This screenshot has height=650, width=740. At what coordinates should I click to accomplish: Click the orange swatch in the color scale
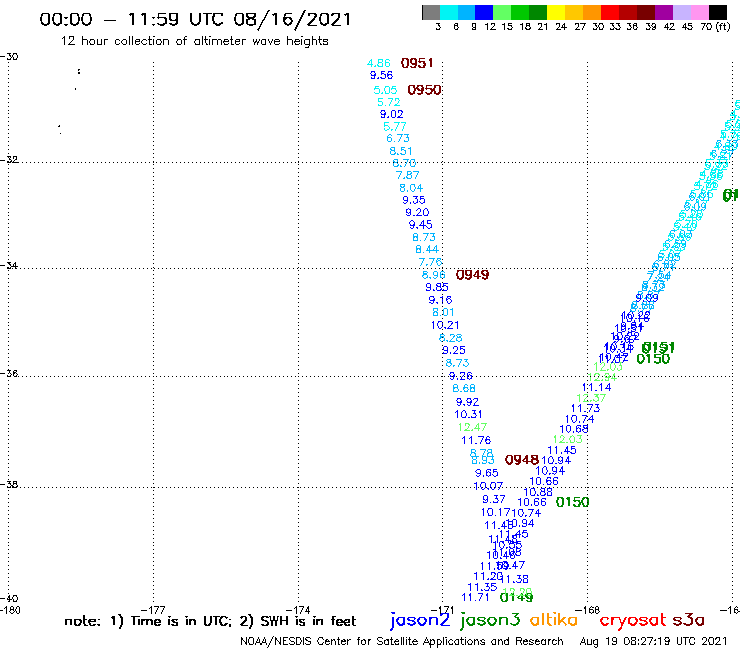pyautogui.click(x=592, y=12)
